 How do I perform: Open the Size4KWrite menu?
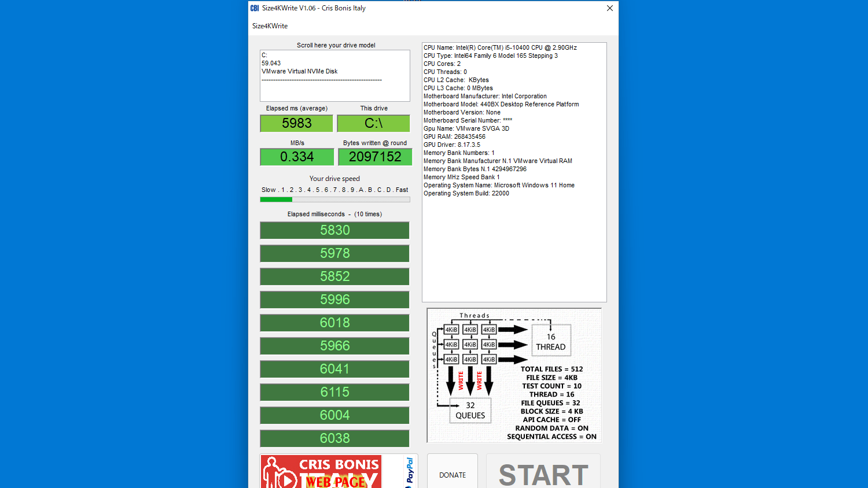click(270, 26)
